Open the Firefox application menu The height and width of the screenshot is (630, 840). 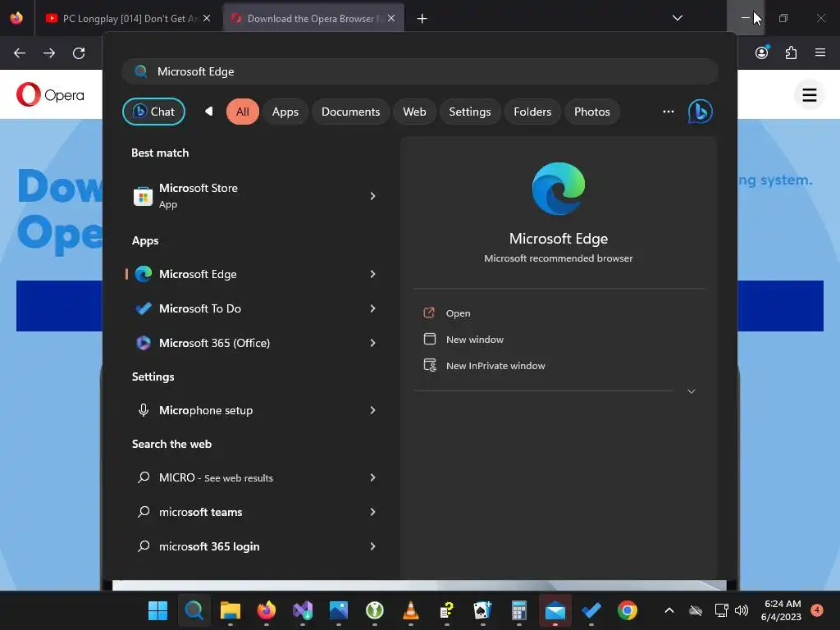coord(820,52)
